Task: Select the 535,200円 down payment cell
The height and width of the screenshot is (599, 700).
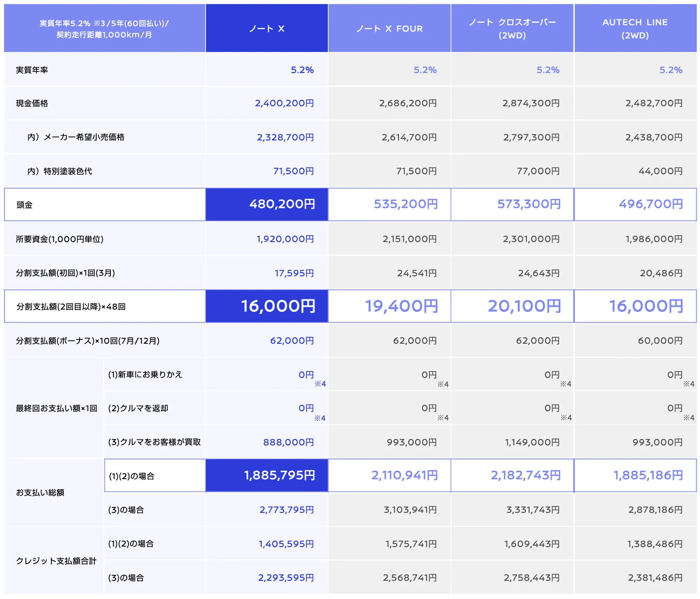Action: 389,205
